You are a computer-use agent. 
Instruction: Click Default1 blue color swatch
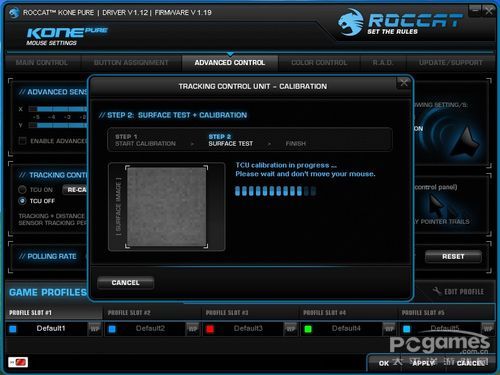tap(13, 329)
